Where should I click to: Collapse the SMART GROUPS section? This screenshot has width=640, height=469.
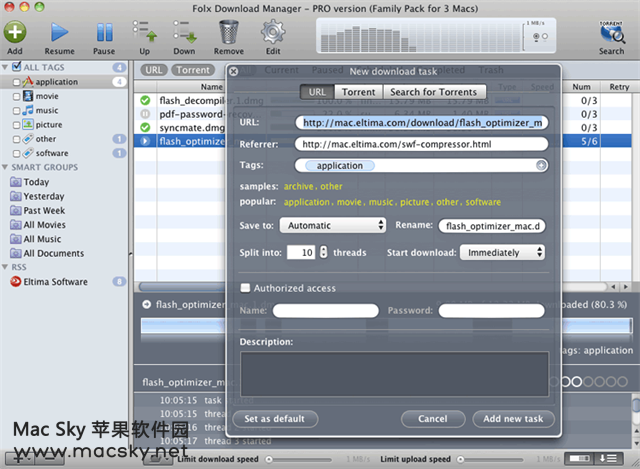point(5,167)
